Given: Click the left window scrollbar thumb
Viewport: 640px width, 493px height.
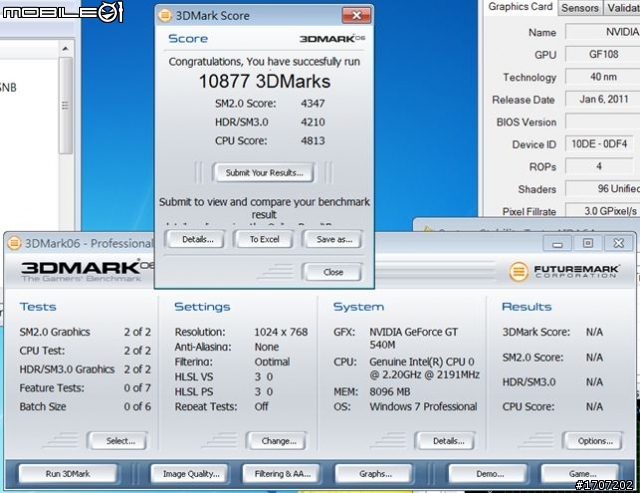Looking at the screenshot, I should 65,105.
